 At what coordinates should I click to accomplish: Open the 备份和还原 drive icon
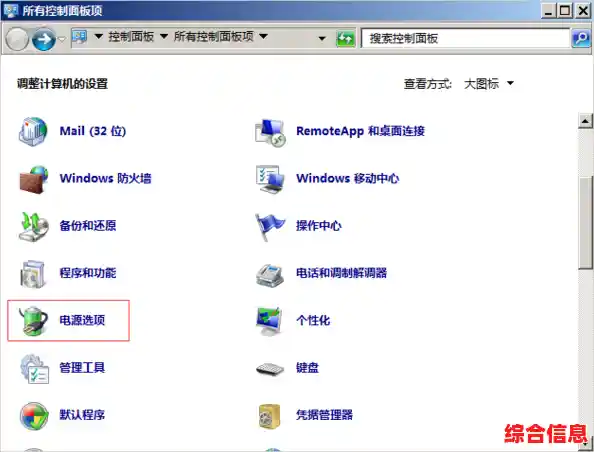pos(33,226)
